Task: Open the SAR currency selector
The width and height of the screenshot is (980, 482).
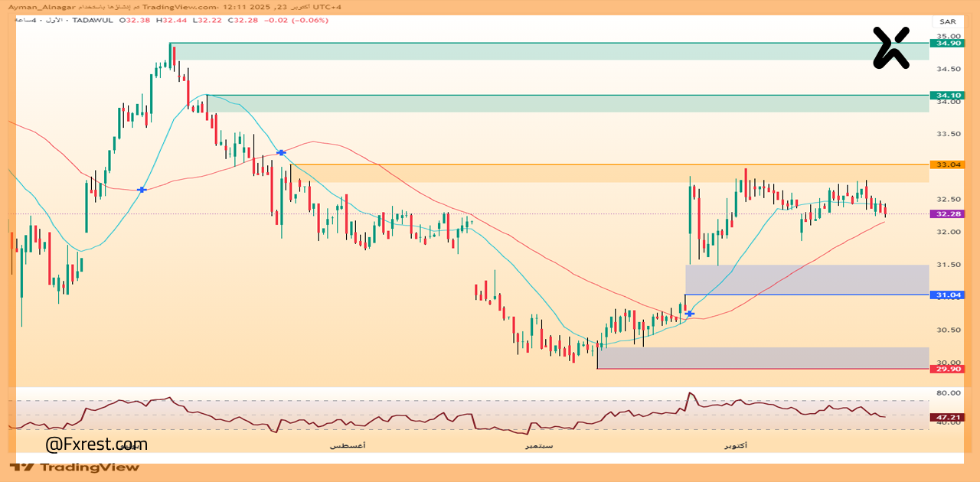Action: coord(947,22)
